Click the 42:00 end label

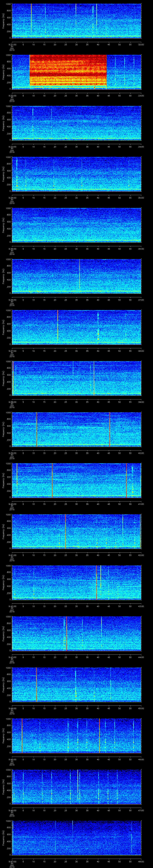pyautogui.click(x=141, y=555)
